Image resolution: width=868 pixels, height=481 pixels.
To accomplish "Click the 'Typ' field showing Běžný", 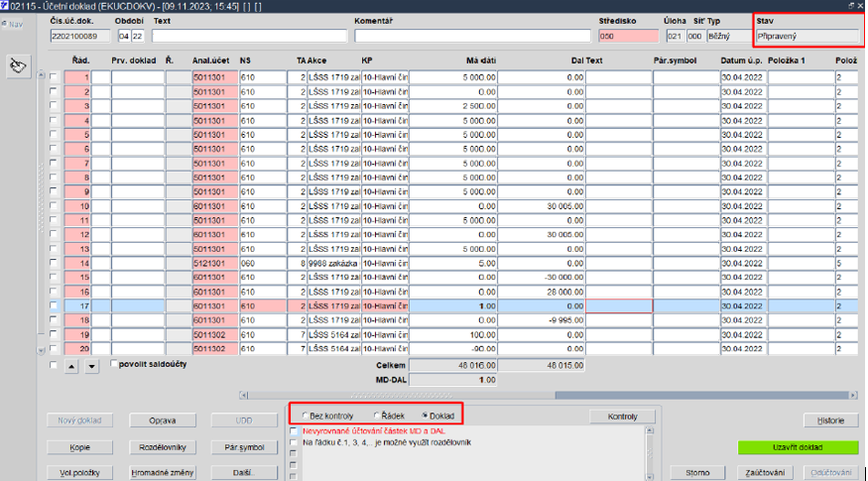I will click(728, 36).
